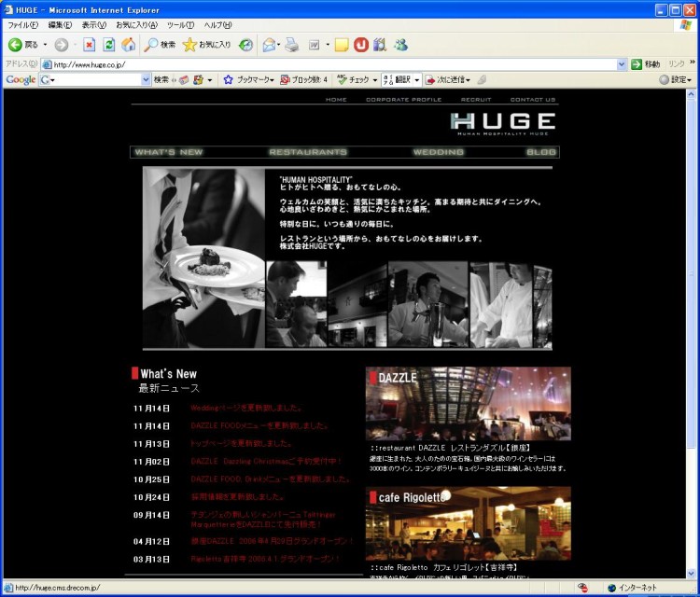700x597 pixels.
Task: Expand the Mail button dropdown arrow
Action: (278, 45)
